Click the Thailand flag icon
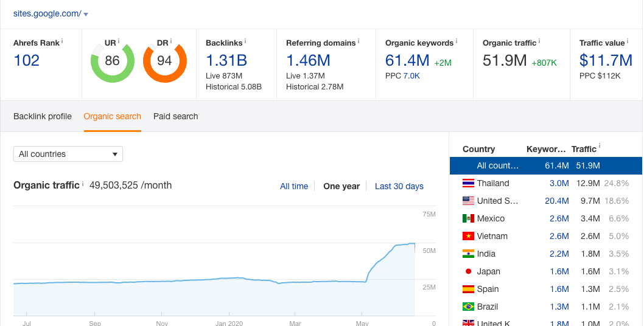Image resolution: width=644 pixels, height=326 pixels. pos(468,183)
